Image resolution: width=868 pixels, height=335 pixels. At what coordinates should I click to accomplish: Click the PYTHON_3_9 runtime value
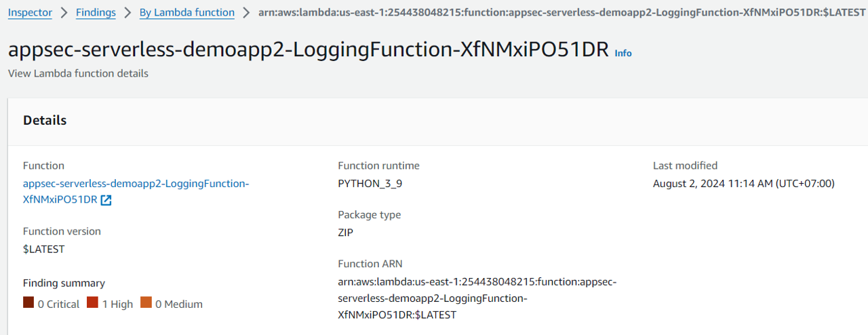click(370, 184)
